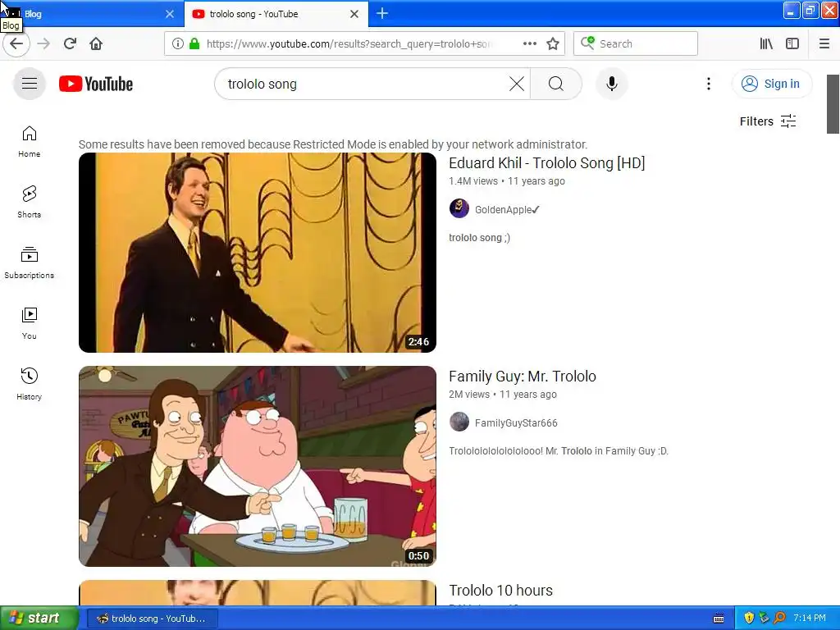Click '1.4M views • 11 years ago' text

tap(507, 181)
